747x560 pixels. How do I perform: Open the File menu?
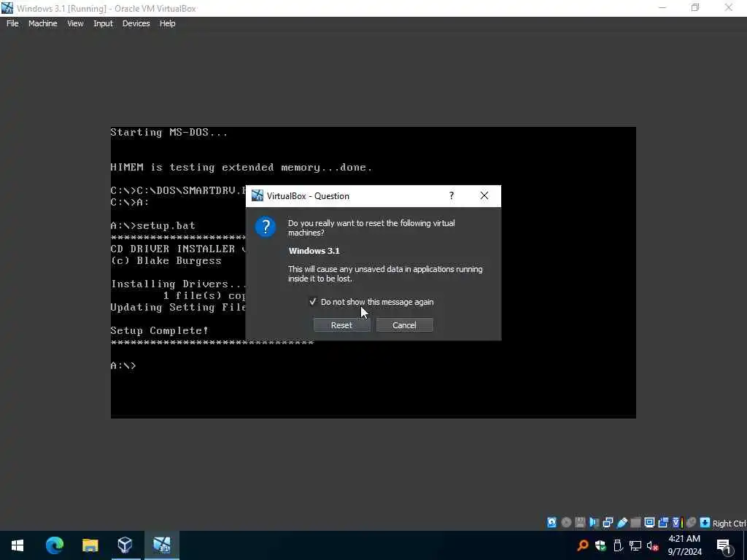(x=12, y=23)
